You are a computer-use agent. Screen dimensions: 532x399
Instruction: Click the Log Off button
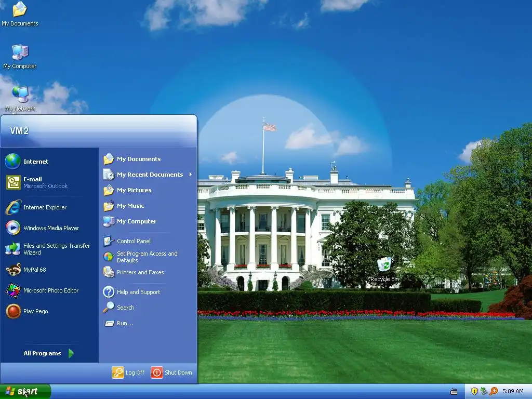click(x=128, y=372)
